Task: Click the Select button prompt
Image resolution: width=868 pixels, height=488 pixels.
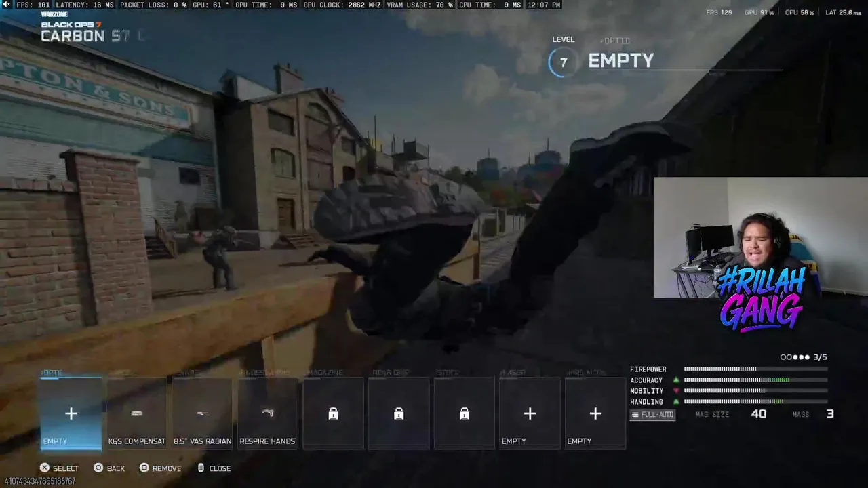Action: (59, 468)
